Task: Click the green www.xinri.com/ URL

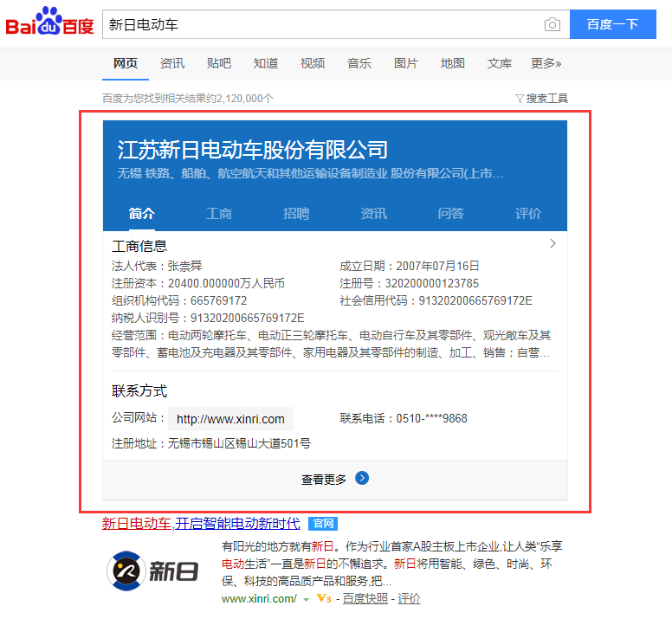Action: pyautogui.click(x=259, y=598)
